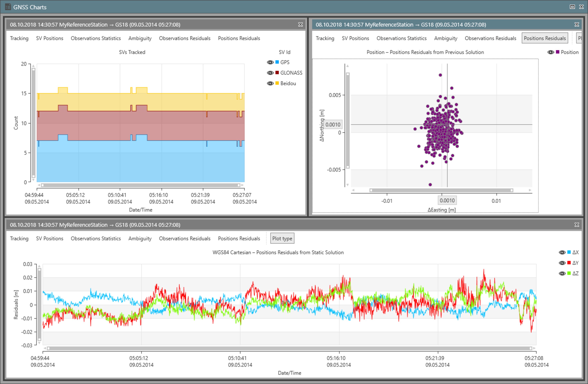Click Count axis scrollbar up arrow

click(x=33, y=66)
